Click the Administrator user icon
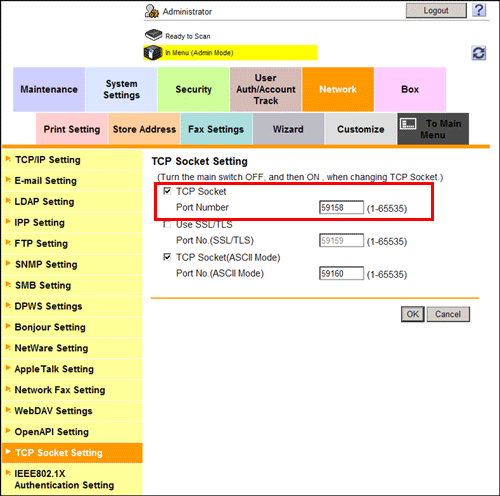 click(x=152, y=11)
